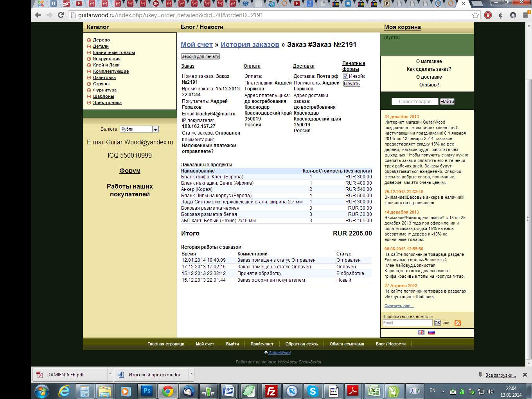Image resolution: width=532 pixels, height=399 pixels.
Task: Switch site language via Russian flag
Action: click(431, 332)
